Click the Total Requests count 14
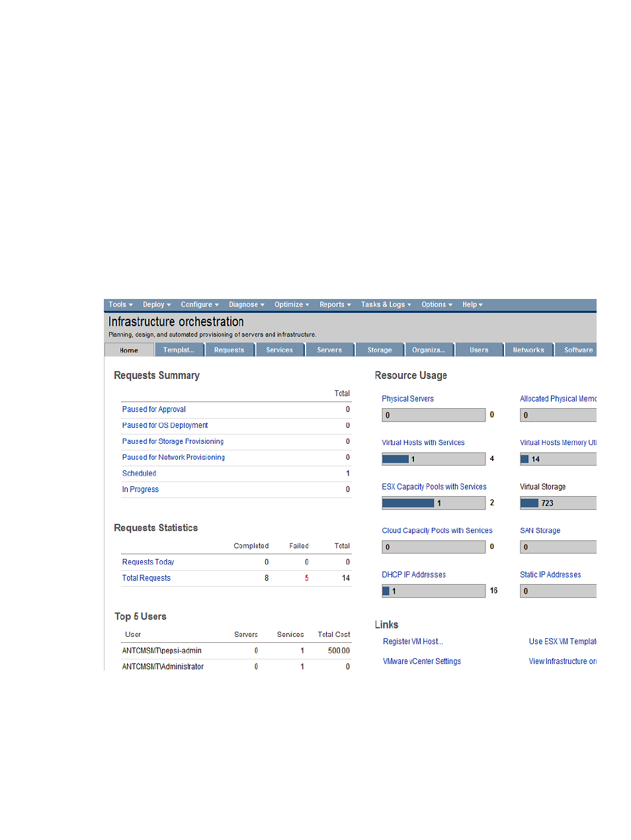 coord(346,578)
